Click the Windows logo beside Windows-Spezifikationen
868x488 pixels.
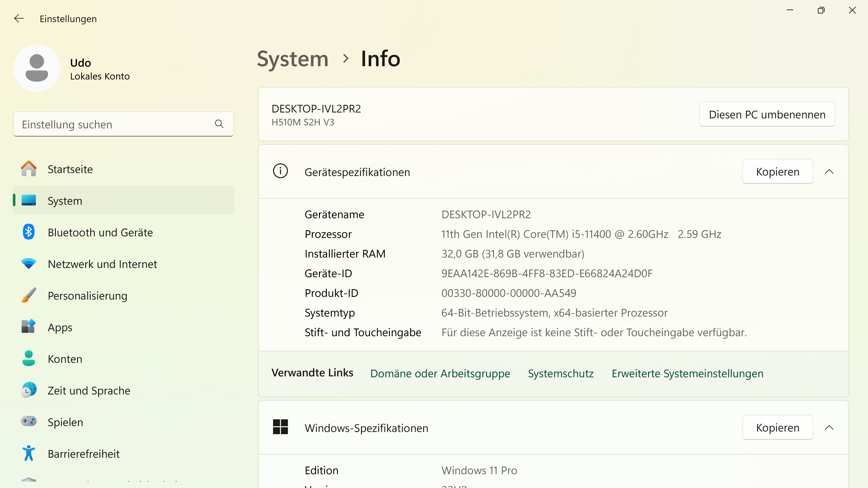[280, 427]
